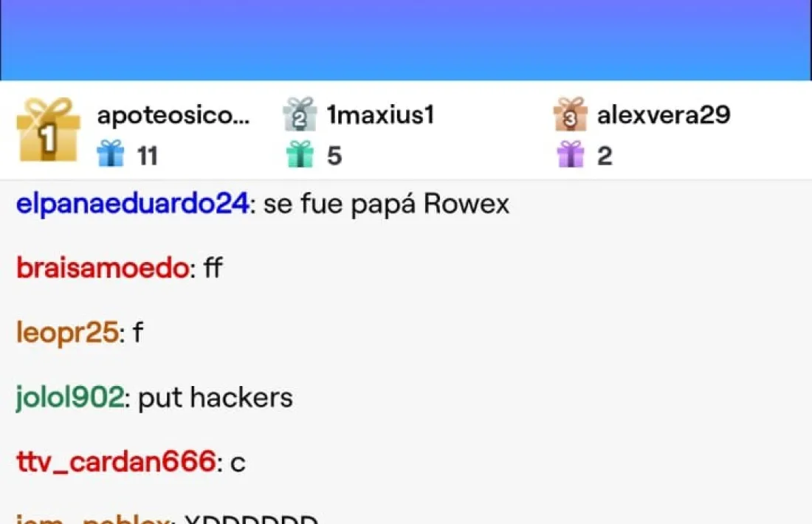Click the message 'se fue papá Rowex'

click(x=386, y=204)
